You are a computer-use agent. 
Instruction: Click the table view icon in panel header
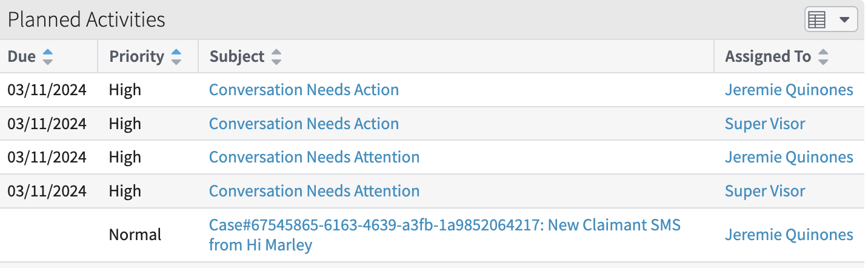[817, 20]
